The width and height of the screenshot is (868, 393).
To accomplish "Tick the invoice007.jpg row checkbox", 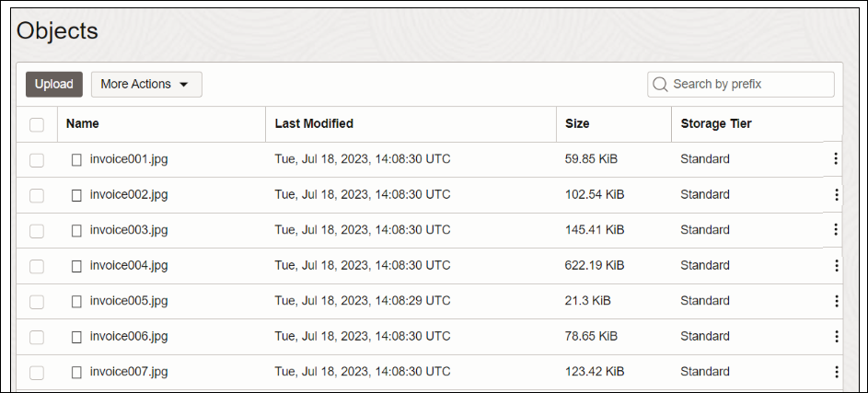I will pos(37,373).
